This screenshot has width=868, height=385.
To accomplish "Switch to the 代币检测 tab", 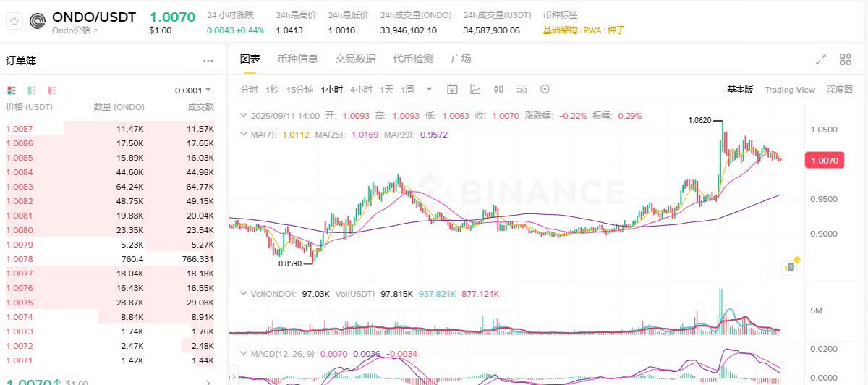I will (x=413, y=59).
